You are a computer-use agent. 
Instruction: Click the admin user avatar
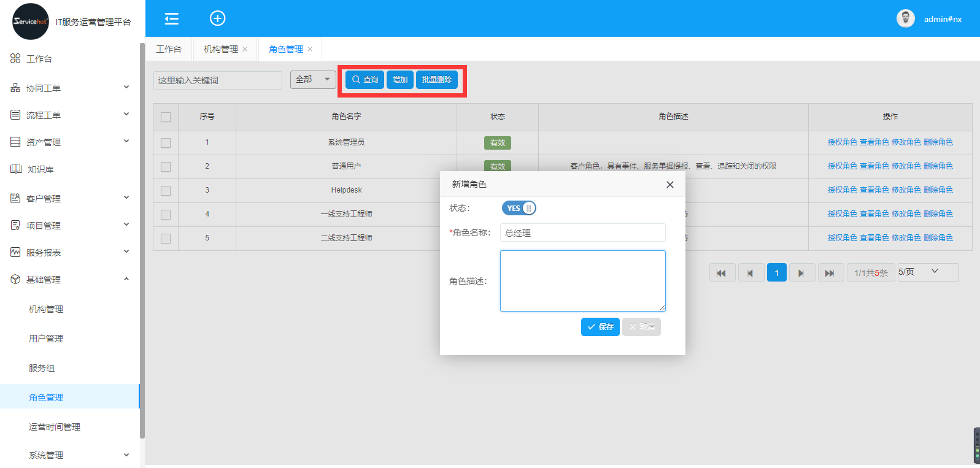pyautogui.click(x=905, y=18)
